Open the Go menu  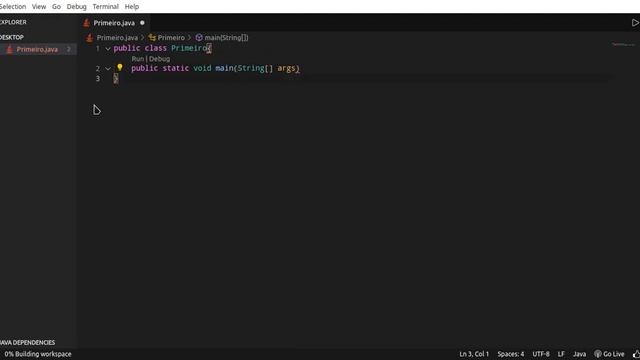click(x=56, y=7)
